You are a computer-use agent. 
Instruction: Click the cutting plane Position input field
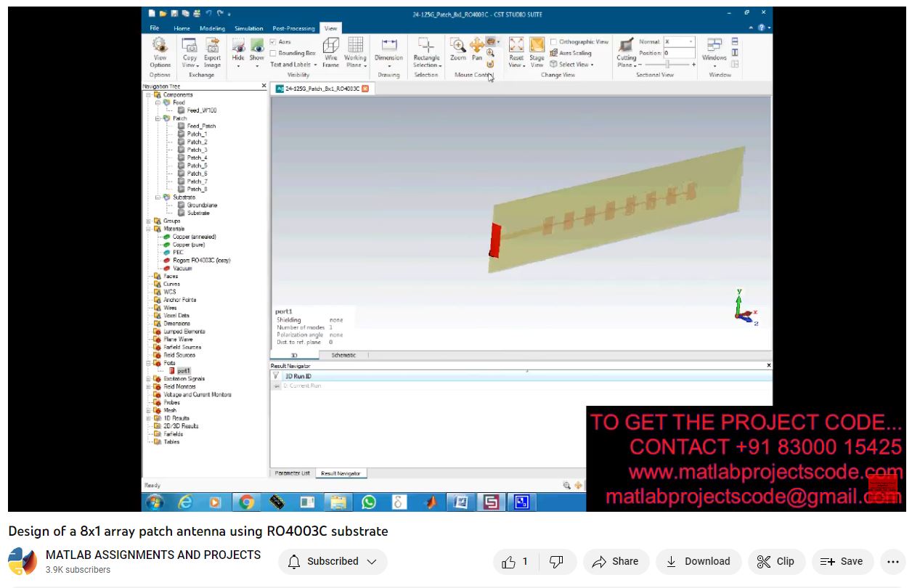679,53
